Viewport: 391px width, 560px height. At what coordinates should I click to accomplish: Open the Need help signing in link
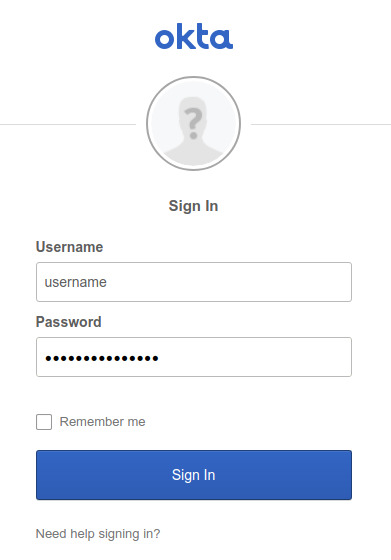pos(98,534)
